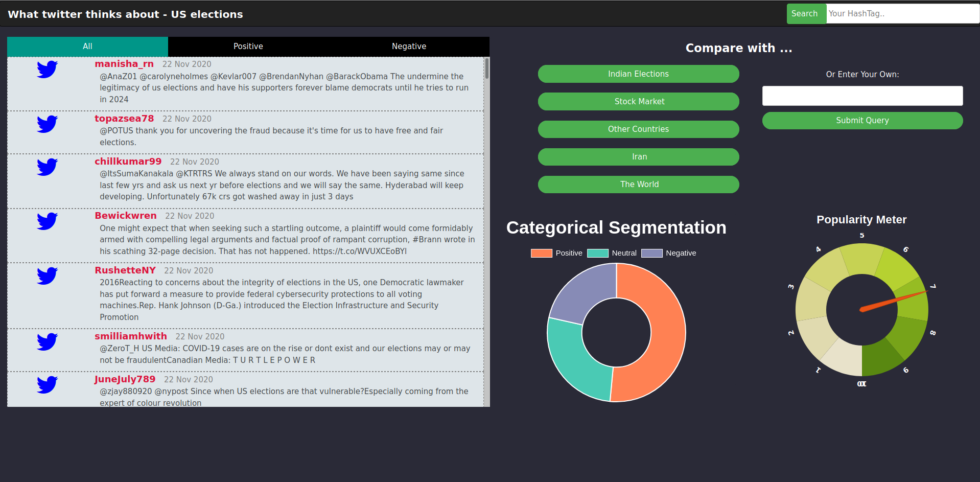
Task: Click the Twitter bird icon beside smilliamhwith
Action: click(x=47, y=341)
